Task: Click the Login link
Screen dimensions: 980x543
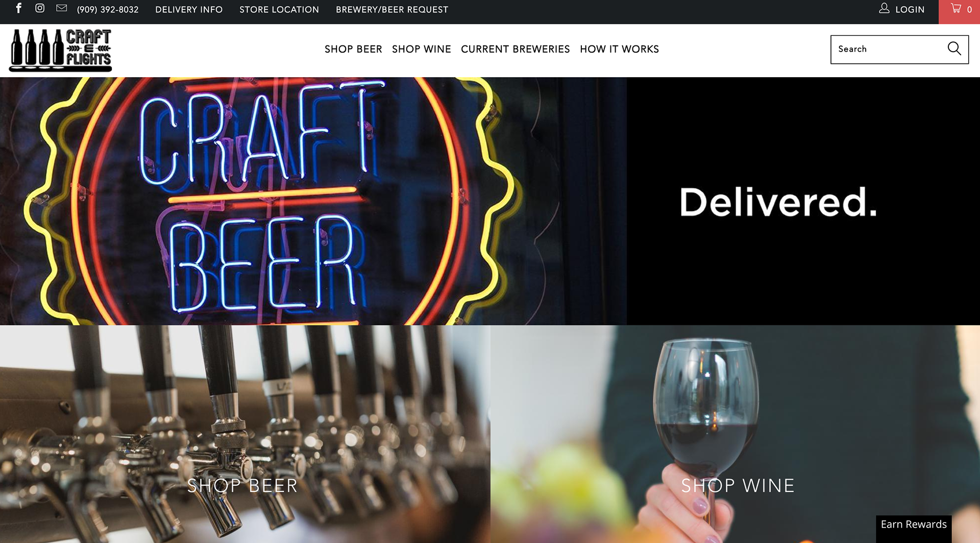Action: point(910,10)
